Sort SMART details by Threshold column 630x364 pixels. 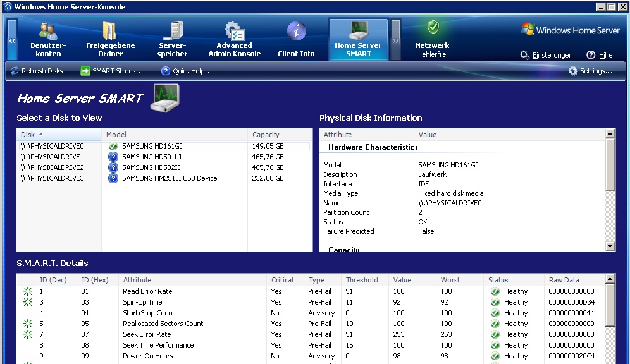coord(365,280)
